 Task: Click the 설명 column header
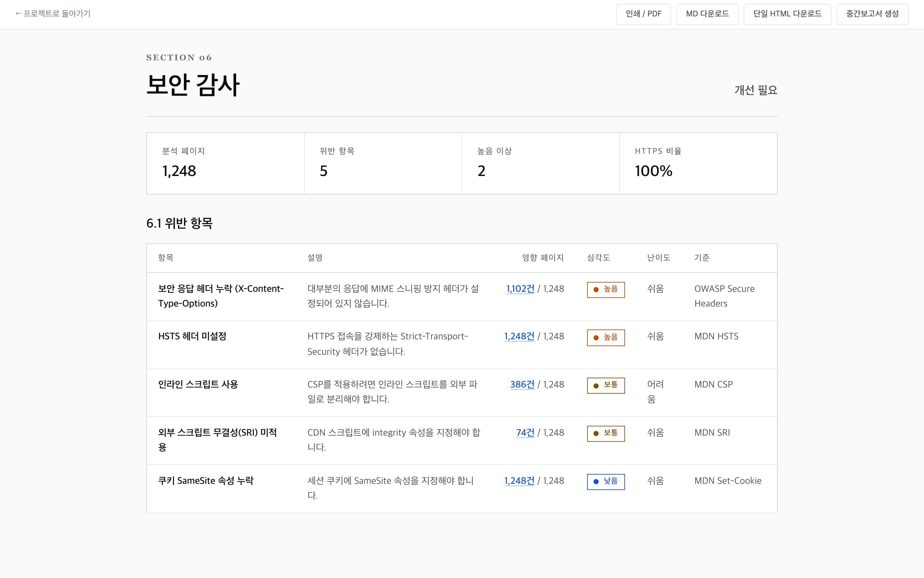[315, 258]
